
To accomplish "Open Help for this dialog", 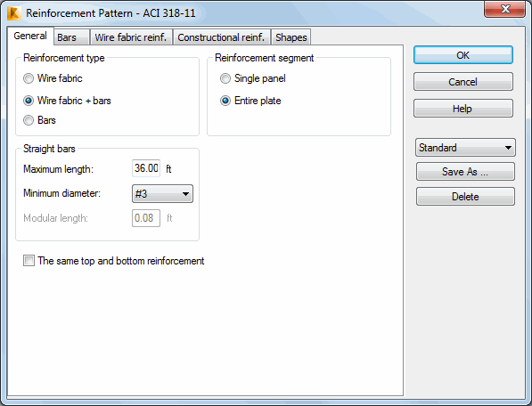I will 463,109.
